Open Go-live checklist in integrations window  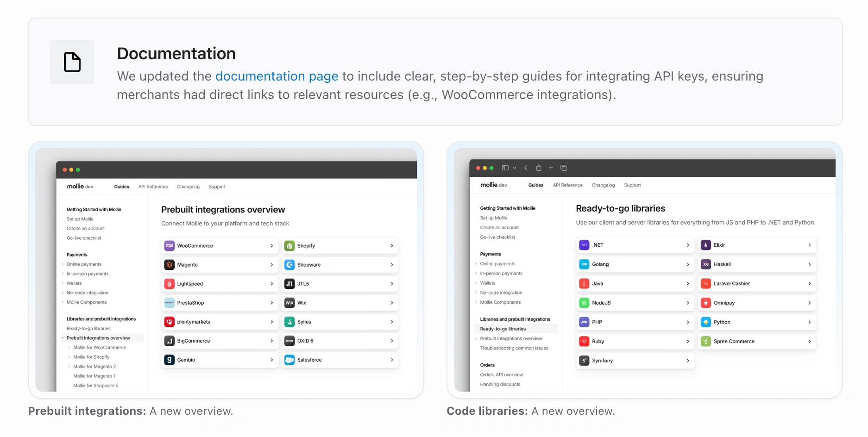84,238
